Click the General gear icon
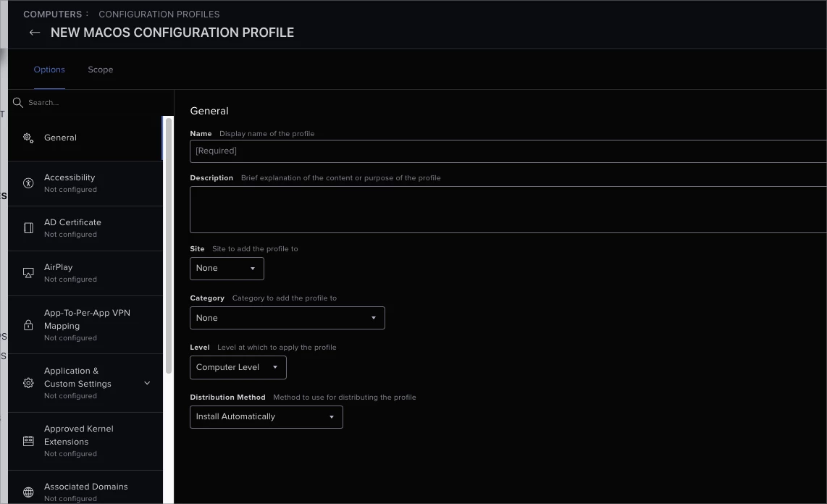 tap(28, 138)
